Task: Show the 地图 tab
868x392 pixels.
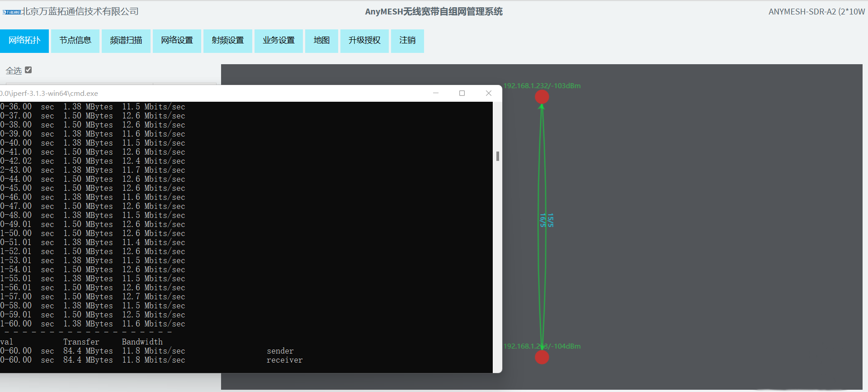Action: point(321,41)
